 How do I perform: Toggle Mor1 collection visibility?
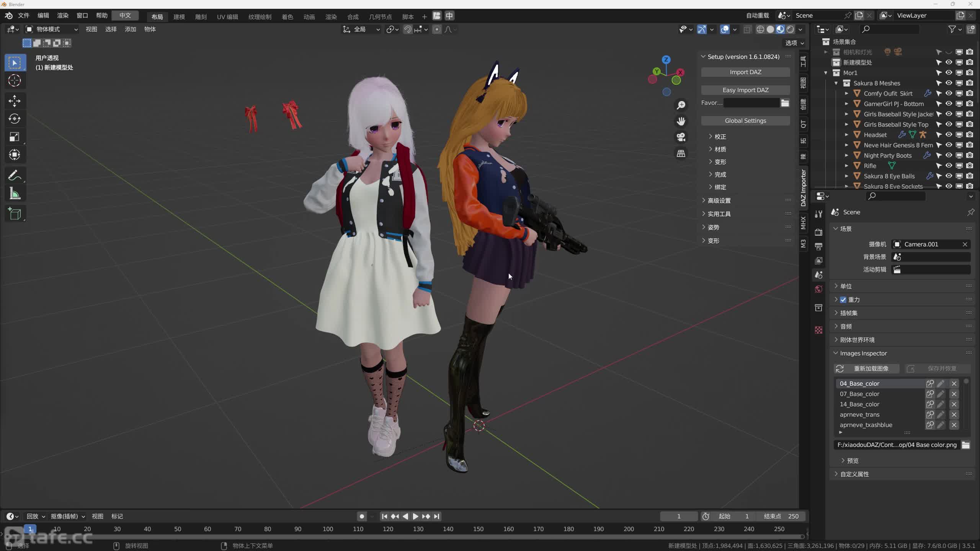949,73
